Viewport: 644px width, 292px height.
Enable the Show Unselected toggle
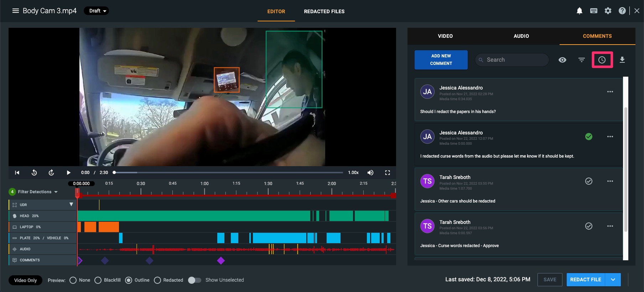pyautogui.click(x=194, y=280)
